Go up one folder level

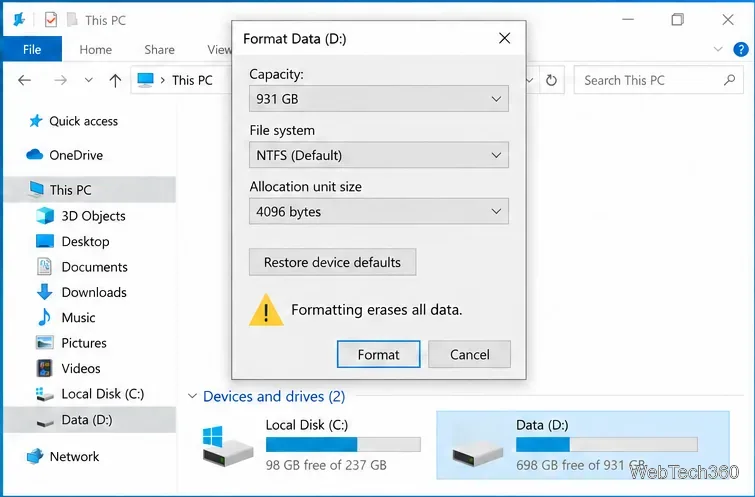click(x=115, y=80)
